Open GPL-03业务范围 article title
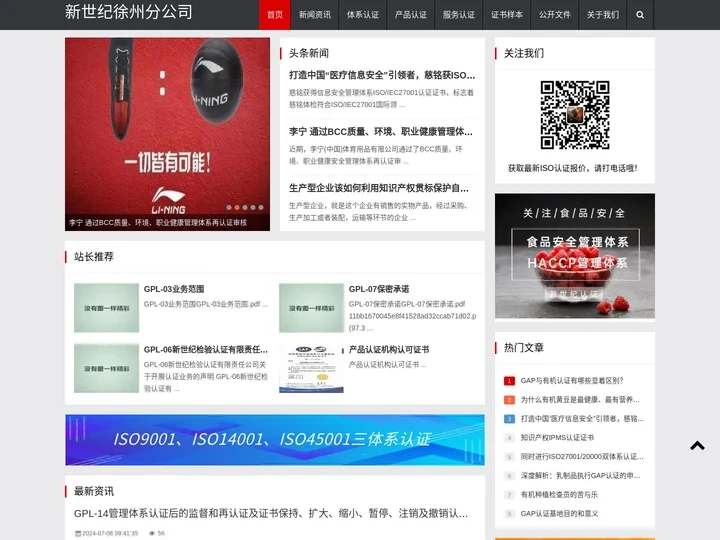 [x=174, y=289]
